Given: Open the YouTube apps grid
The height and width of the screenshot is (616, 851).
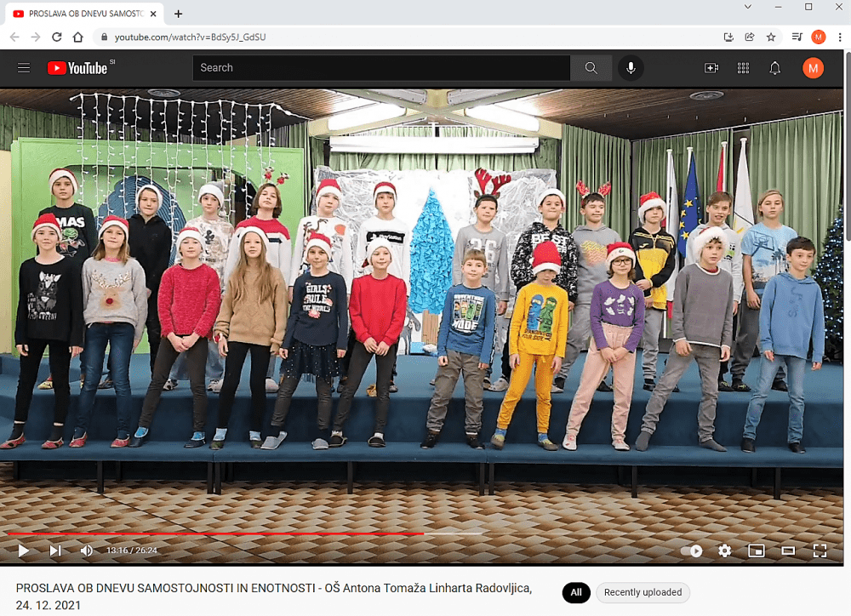Looking at the screenshot, I should coord(743,68).
